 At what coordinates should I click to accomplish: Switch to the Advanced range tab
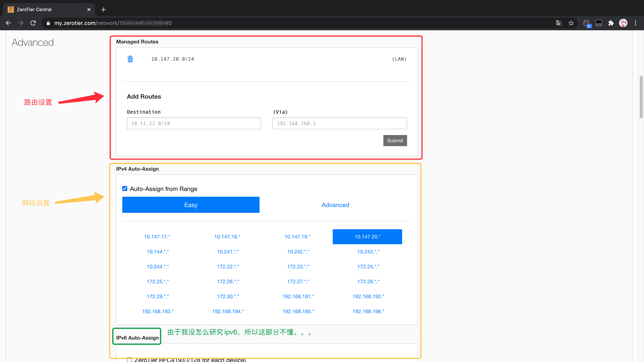pyautogui.click(x=335, y=205)
